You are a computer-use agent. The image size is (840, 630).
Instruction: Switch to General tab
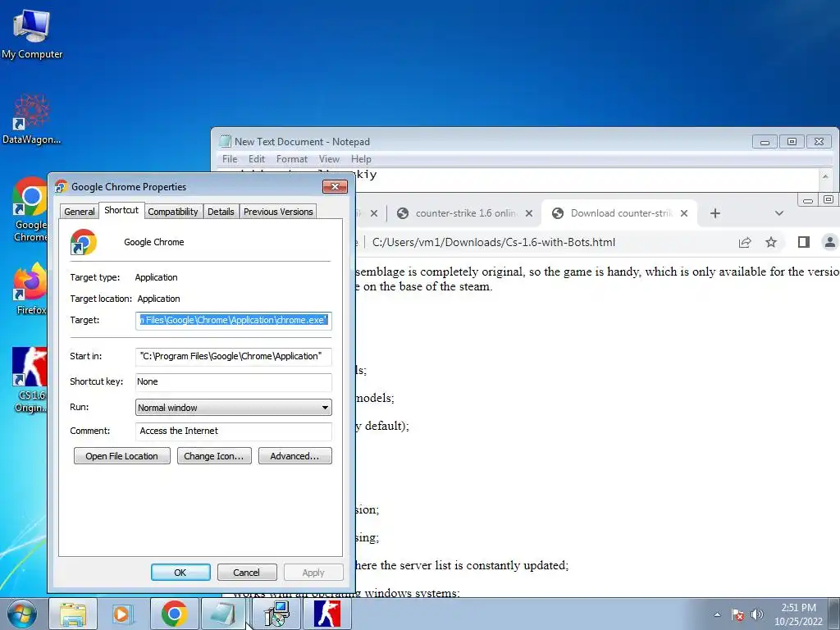(x=80, y=212)
